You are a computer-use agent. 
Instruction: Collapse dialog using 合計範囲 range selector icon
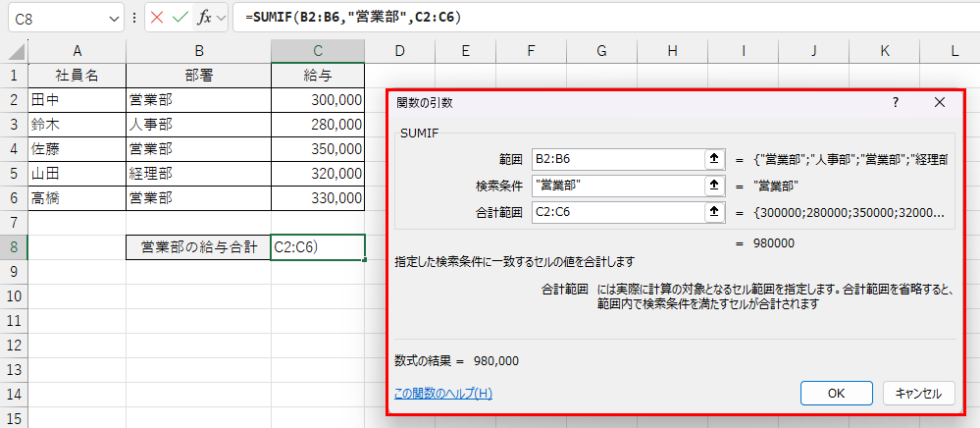point(713,212)
